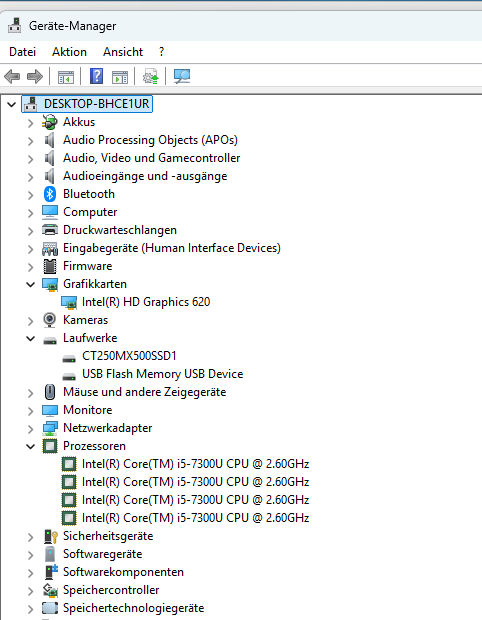Expand the Computer category
Viewport: 482px width, 620px height.
pos(30,213)
